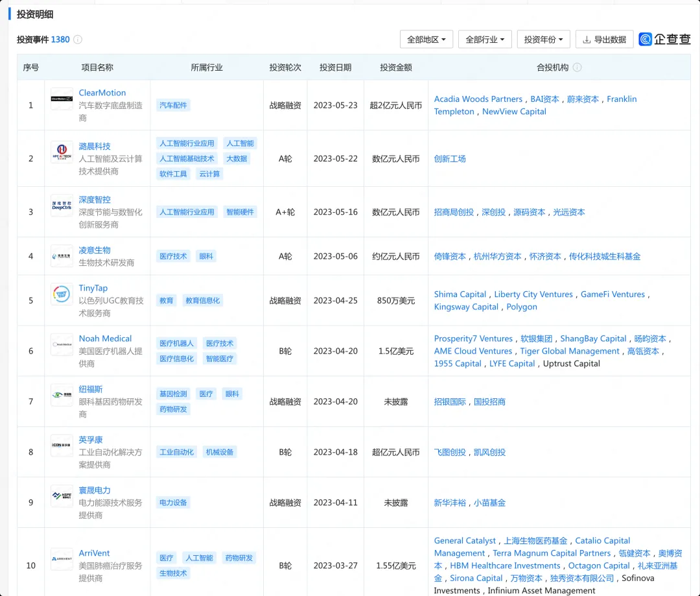
Task: Open the 纽福斯 company logo
Action: click(62, 395)
